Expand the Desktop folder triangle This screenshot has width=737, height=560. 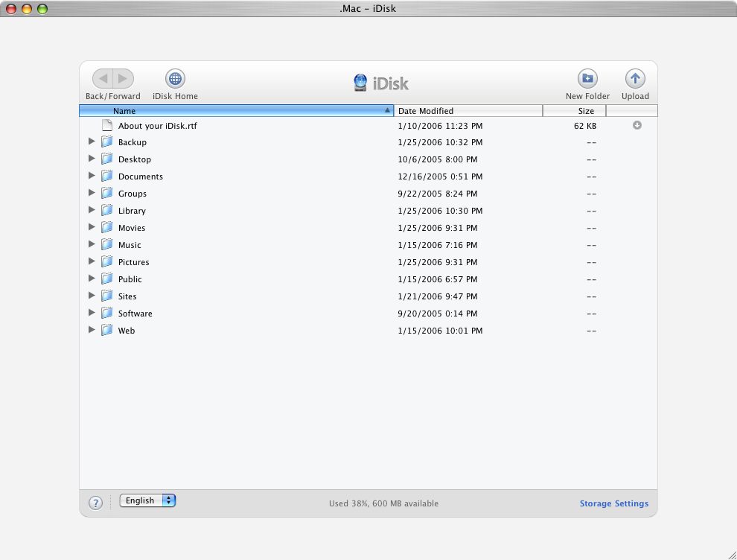click(92, 159)
